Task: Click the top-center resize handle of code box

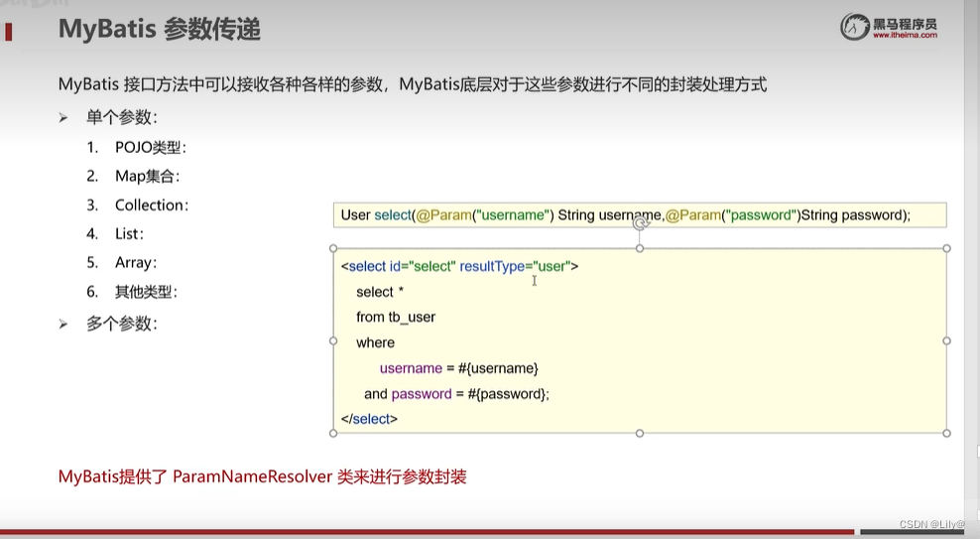Action: pyautogui.click(x=640, y=248)
